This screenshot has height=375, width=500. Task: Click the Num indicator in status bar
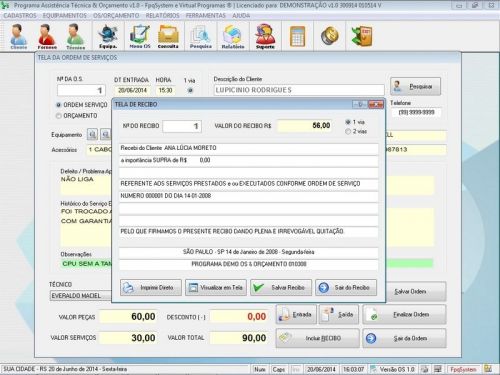tap(260, 369)
